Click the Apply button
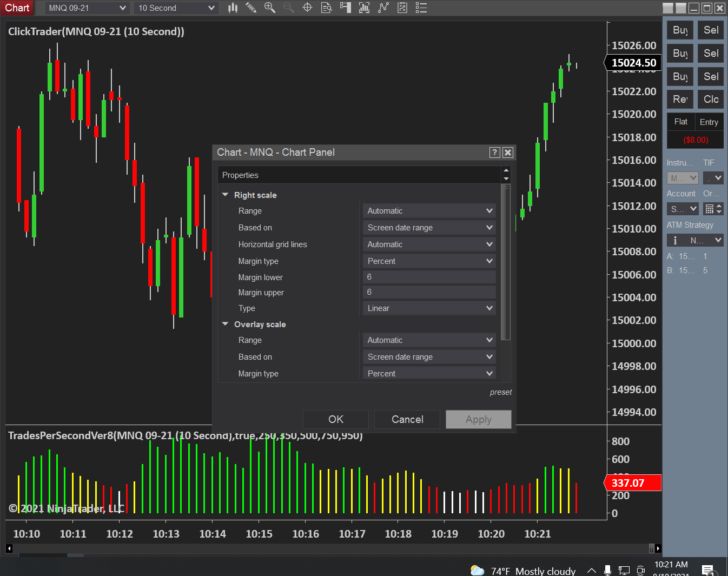This screenshot has height=576, width=728. coord(479,419)
